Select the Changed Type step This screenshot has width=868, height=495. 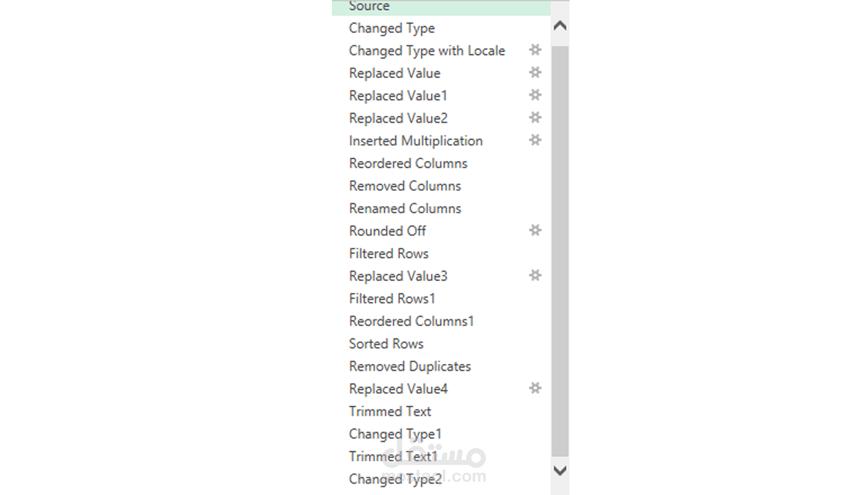tap(392, 28)
